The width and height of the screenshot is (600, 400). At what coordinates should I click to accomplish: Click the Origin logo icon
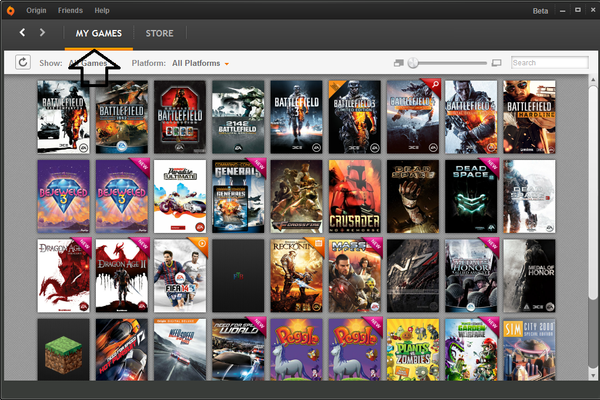(x=11, y=10)
